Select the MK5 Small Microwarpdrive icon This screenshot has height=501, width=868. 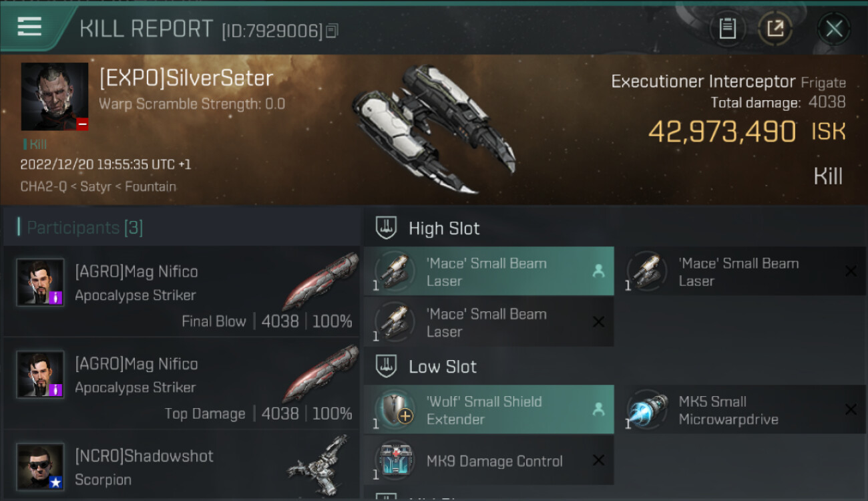click(647, 409)
